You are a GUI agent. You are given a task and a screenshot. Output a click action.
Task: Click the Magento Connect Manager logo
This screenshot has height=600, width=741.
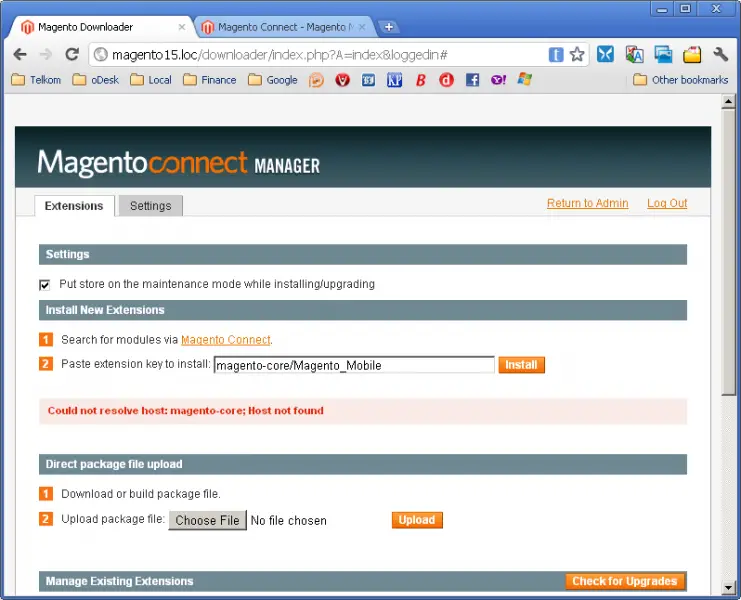179,163
